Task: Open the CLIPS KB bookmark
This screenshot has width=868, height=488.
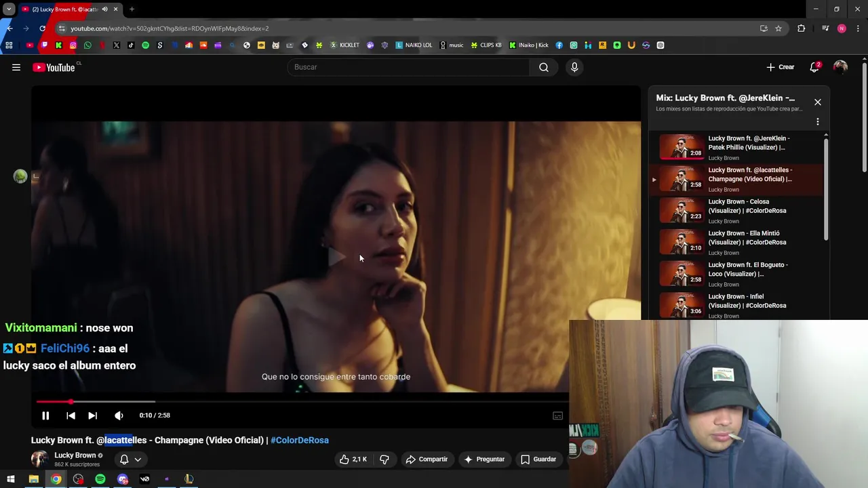Action: pos(486,45)
